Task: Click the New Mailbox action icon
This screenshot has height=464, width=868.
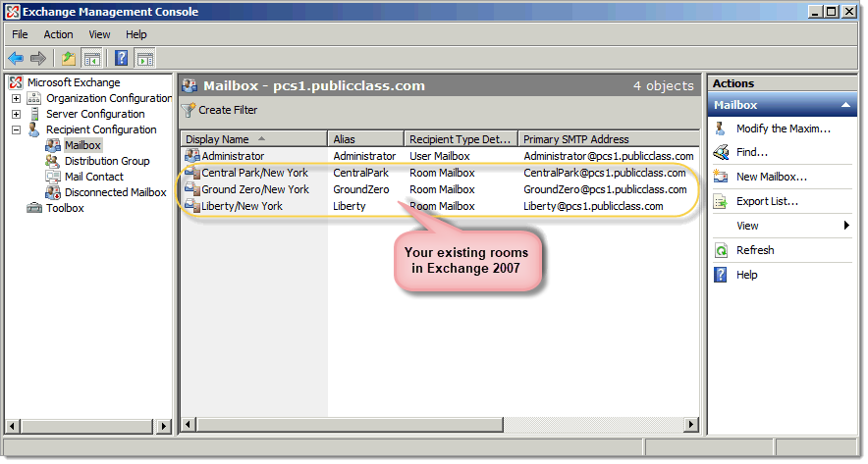Action: pos(720,177)
